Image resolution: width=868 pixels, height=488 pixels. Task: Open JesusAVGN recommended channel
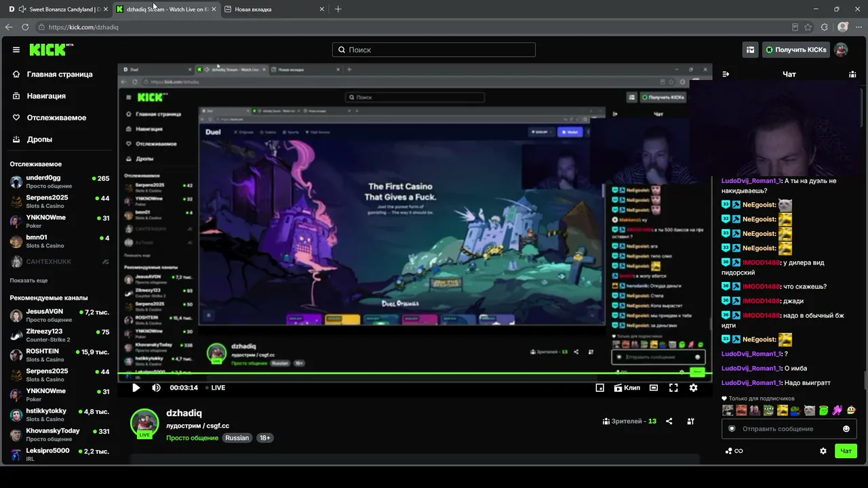point(60,315)
